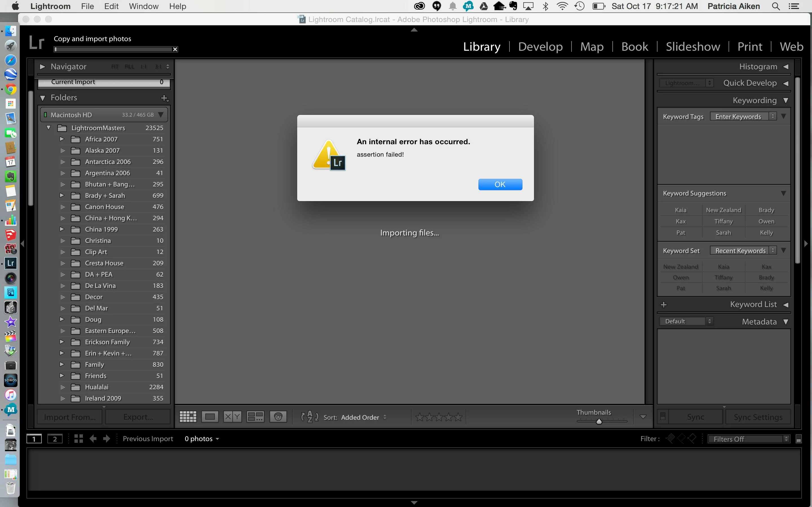Select the Survey view icon
The image size is (812, 507).
point(255,417)
